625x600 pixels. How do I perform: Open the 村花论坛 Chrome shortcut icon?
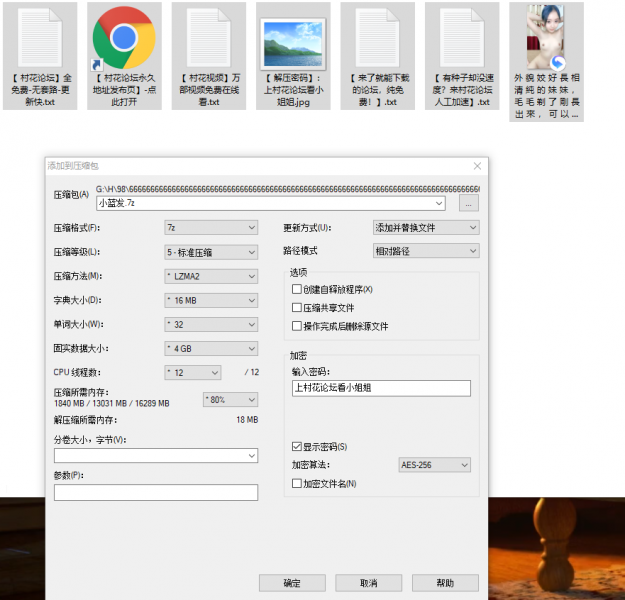124,40
